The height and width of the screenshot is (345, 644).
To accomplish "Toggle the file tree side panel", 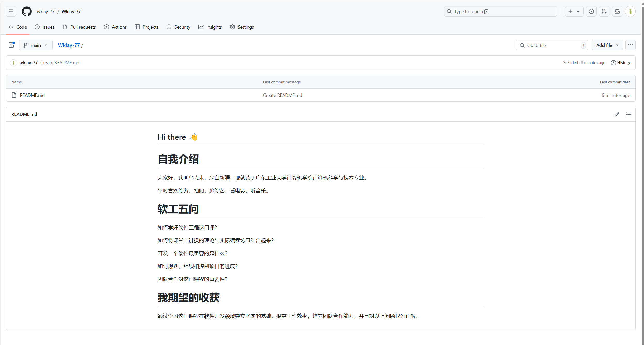I will point(11,45).
